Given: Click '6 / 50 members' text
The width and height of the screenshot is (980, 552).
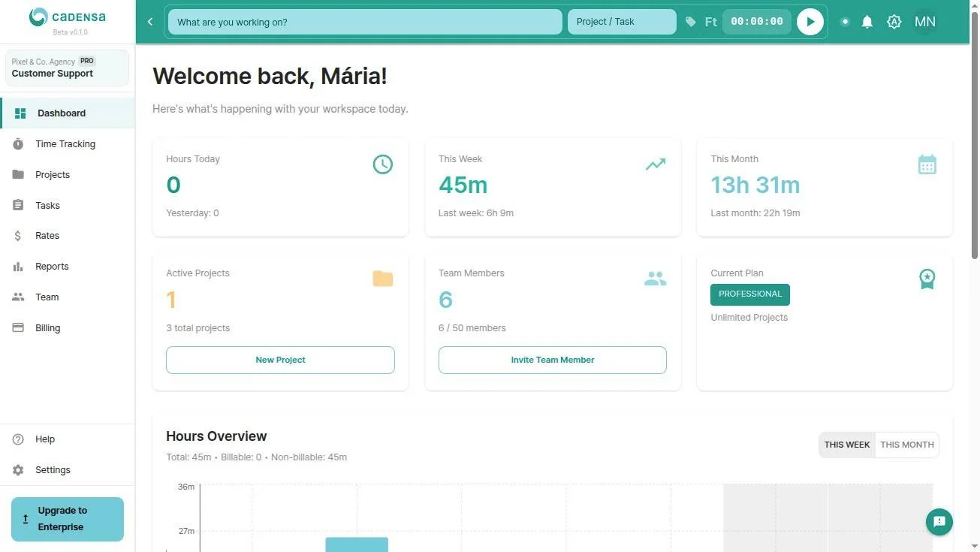Looking at the screenshot, I should click(472, 328).
